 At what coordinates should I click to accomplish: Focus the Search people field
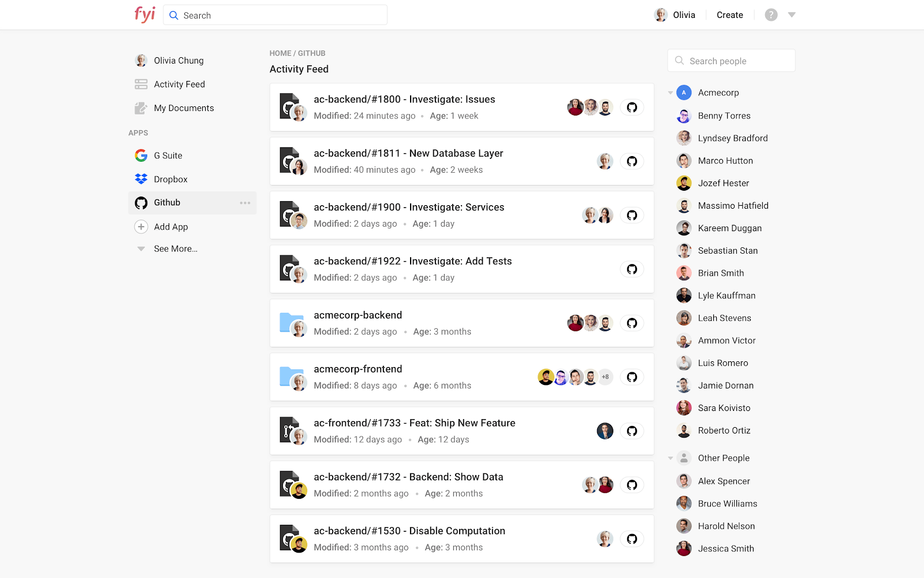pyautogui.click(x=731, y=61)
